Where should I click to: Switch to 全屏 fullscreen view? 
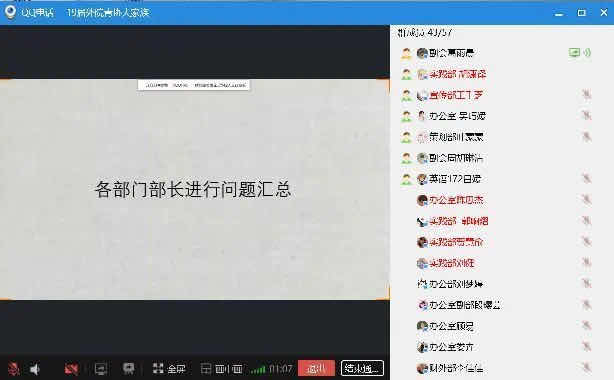click(x=169, y=369)
